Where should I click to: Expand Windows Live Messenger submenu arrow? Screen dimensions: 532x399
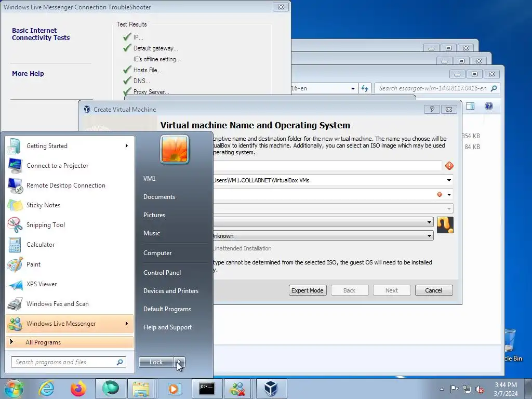(127, 323)
